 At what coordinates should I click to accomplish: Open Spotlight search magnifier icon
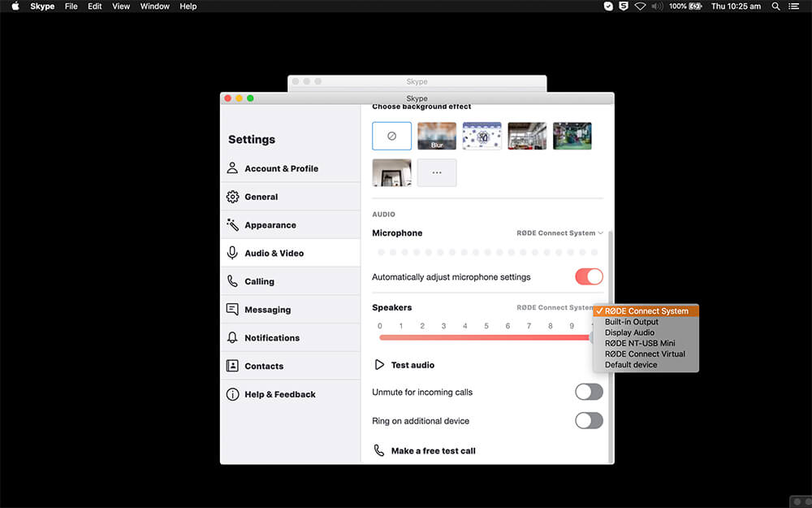[x=775, y=7]
